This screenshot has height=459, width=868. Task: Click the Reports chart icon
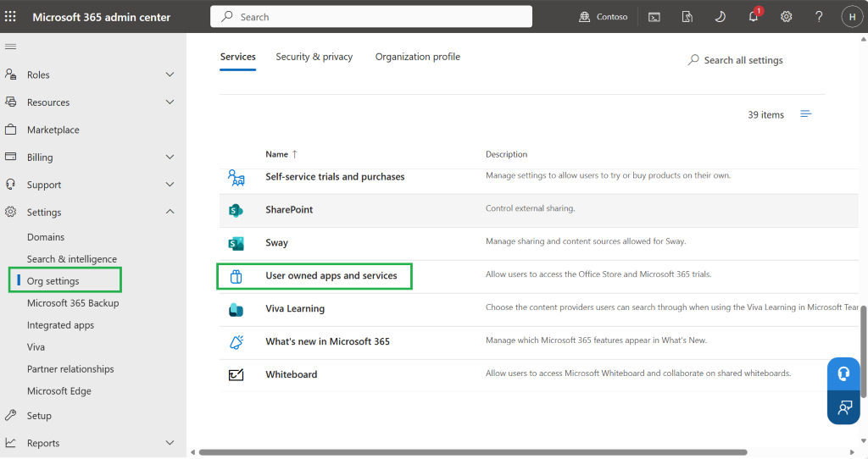pos(10,442)
